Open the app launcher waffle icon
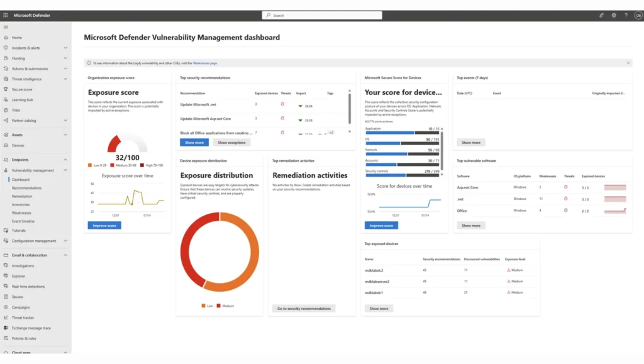This screenshot has height=364, width=644. coord(5,15)
